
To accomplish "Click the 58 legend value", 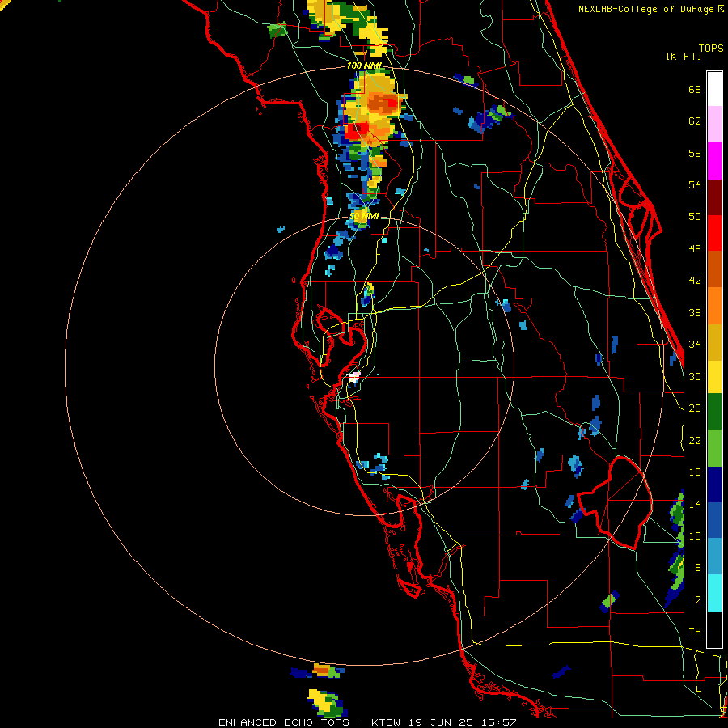I will pyautogui.click(x=695, y=154).
